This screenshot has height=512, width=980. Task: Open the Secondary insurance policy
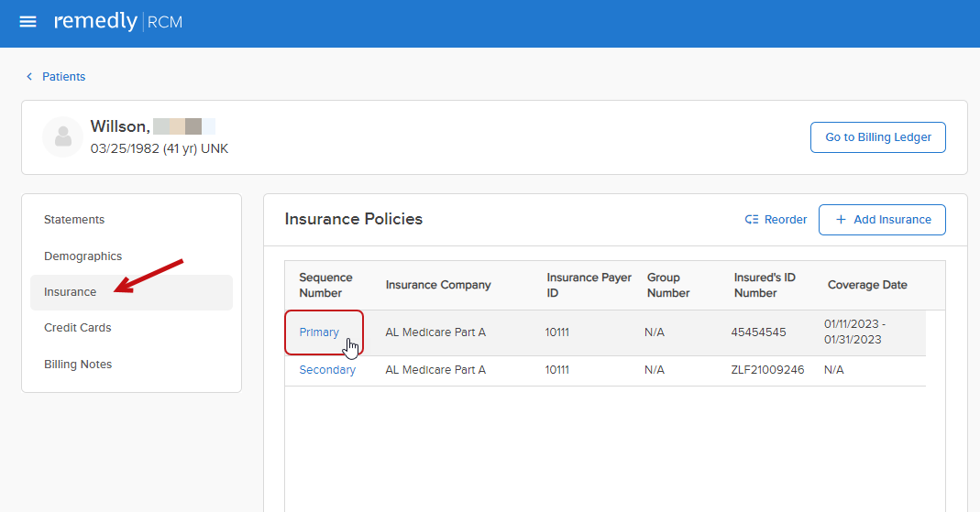327,370
